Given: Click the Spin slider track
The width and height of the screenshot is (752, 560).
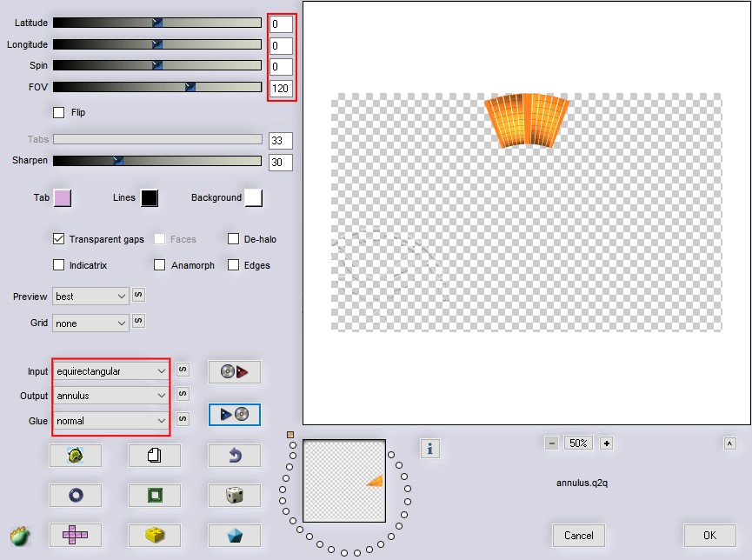Looking at the screenshot, I should (157, 65).
